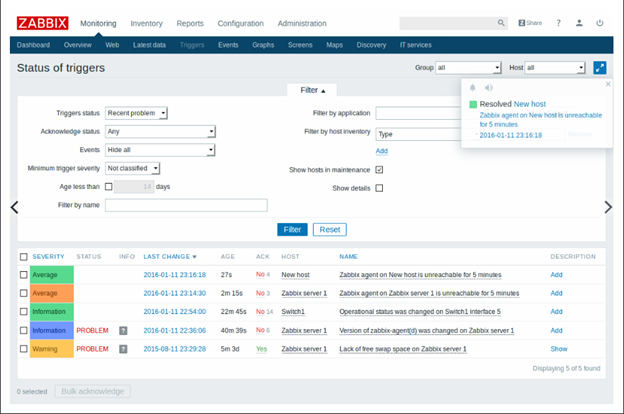Toggle the select-all triggers checkbox
The image size is (624, 414).
24,257
